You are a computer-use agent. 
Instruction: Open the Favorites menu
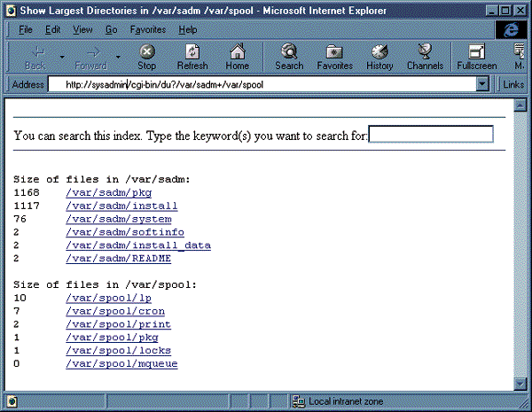(x=147, y=29)
